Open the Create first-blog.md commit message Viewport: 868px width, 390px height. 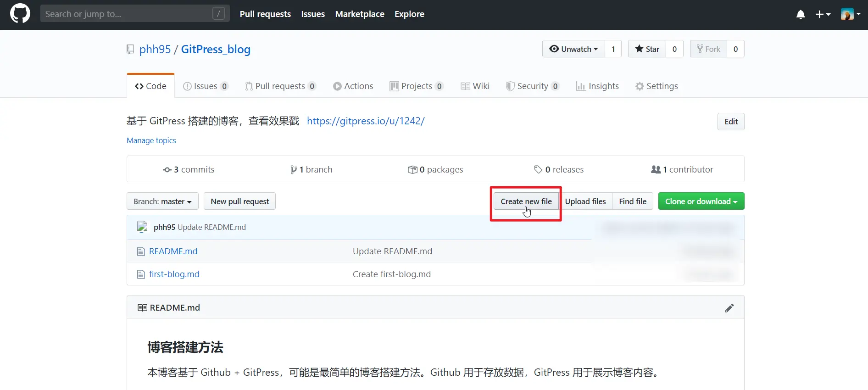click(392, 274)
